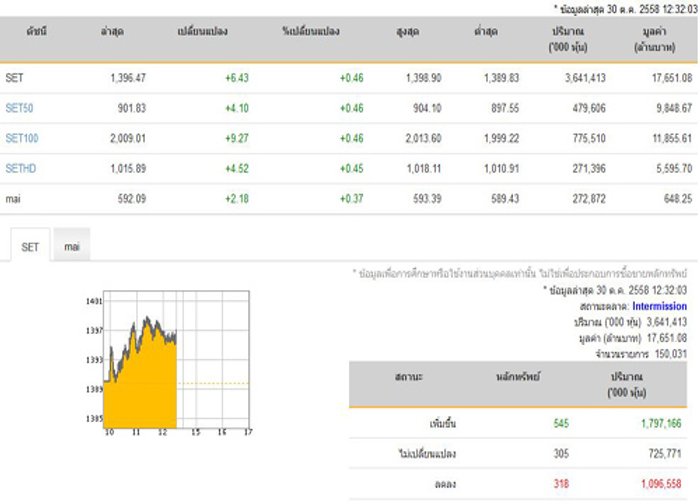Select SETHD high value 1,018.11
The width and height of the screenshot is (700, 504).
point(423,168)
